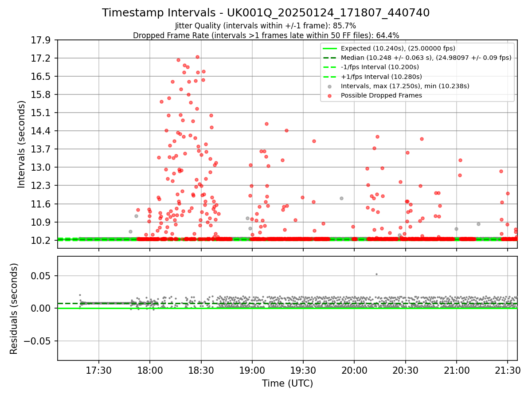Click the 20:00 time tick label
Viewport: 532px width, 399px height.
tap(354, 370)
